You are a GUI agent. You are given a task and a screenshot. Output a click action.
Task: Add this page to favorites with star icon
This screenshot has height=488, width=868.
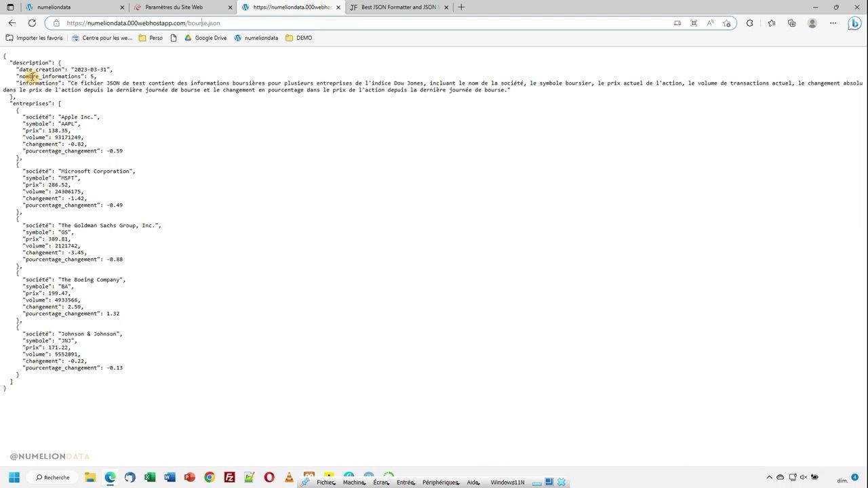pos(727,22)
